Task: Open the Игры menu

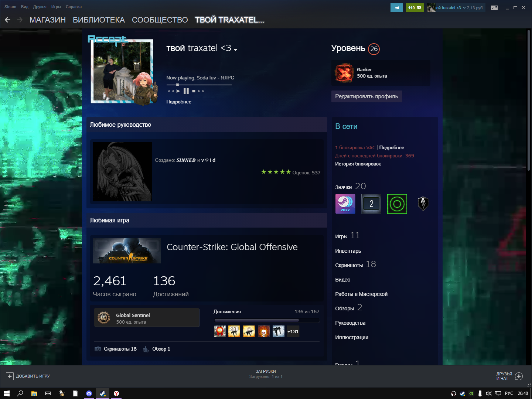Action: 56,7
